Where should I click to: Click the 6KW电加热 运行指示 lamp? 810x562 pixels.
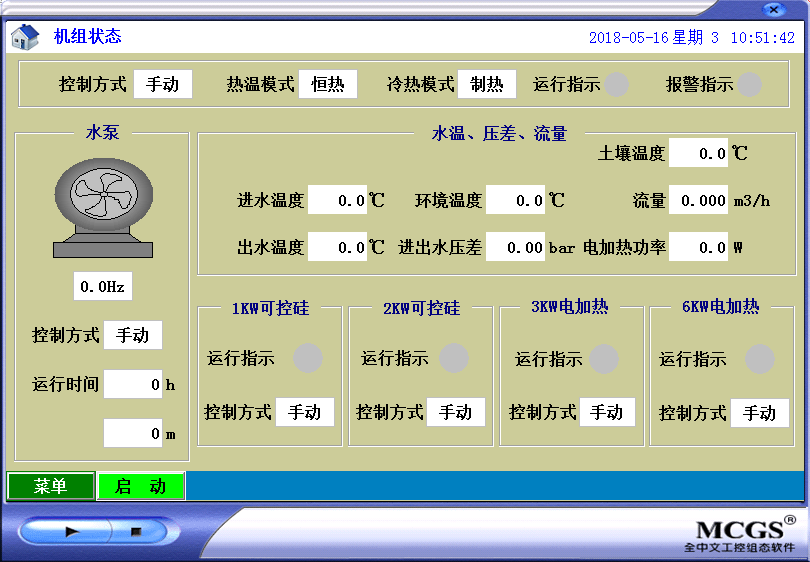(760, 359)
